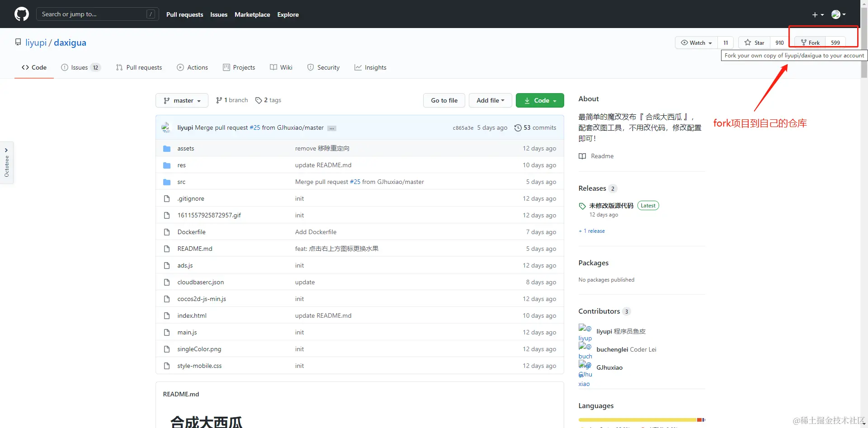Click the index.html file icon
This screenshot has height=428, width=868.
pyautogui.click(x=167, y=315)
